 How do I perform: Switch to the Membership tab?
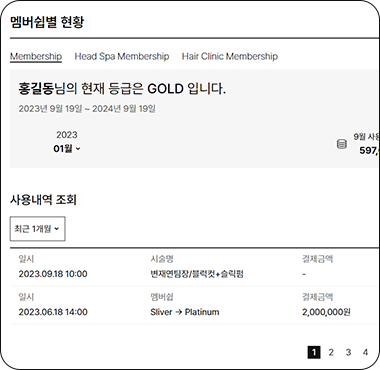[36, 56]
